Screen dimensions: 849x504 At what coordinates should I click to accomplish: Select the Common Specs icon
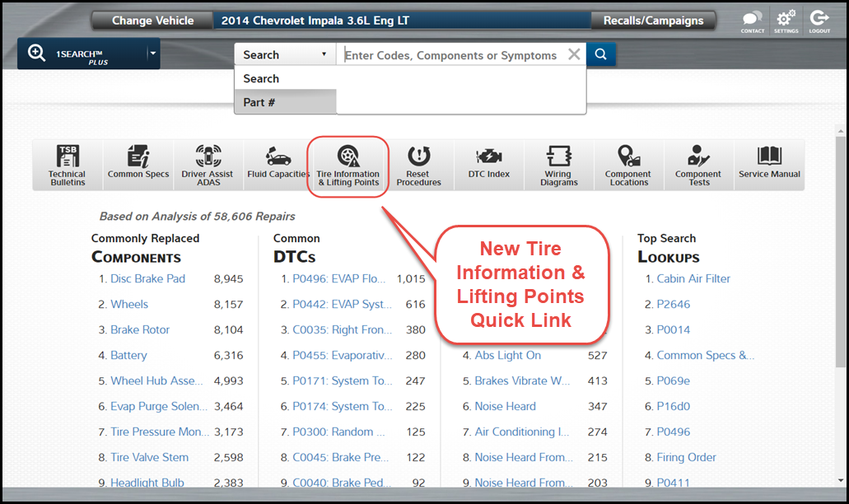(138, 165)
